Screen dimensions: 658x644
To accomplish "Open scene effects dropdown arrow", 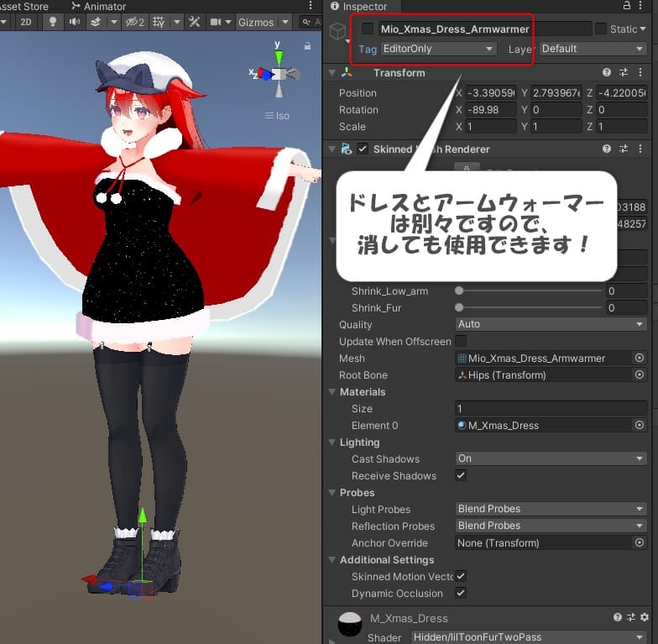I will tap(114, 22).
